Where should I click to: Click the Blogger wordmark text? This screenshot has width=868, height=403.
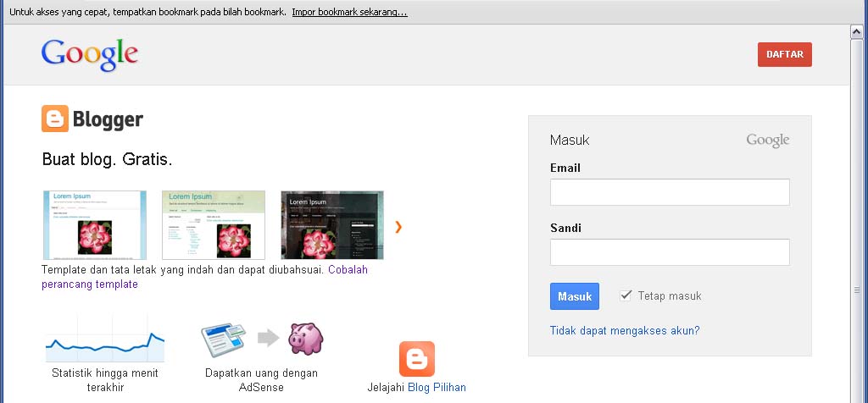108,119
